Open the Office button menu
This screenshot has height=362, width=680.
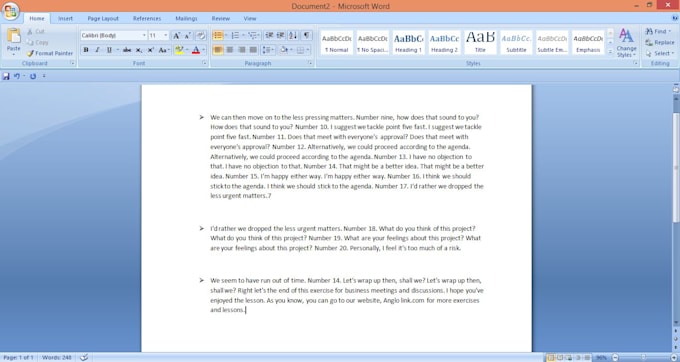(x=10, y=11)
